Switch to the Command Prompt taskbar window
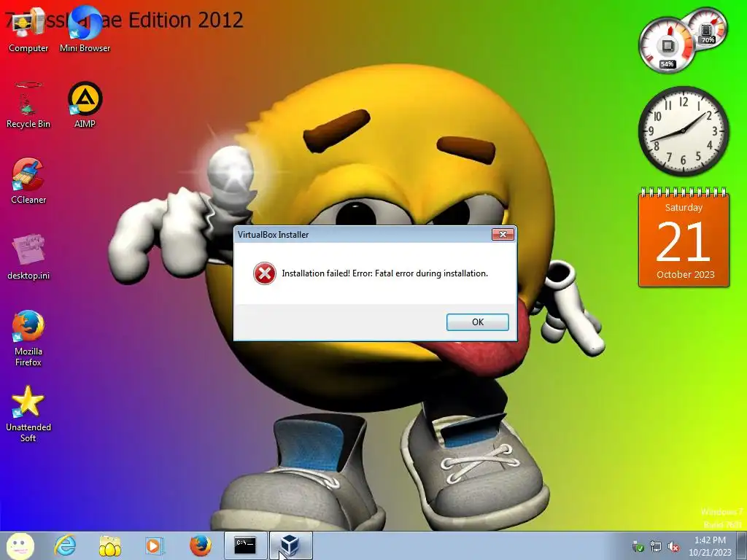 click(x=245, y=545)
